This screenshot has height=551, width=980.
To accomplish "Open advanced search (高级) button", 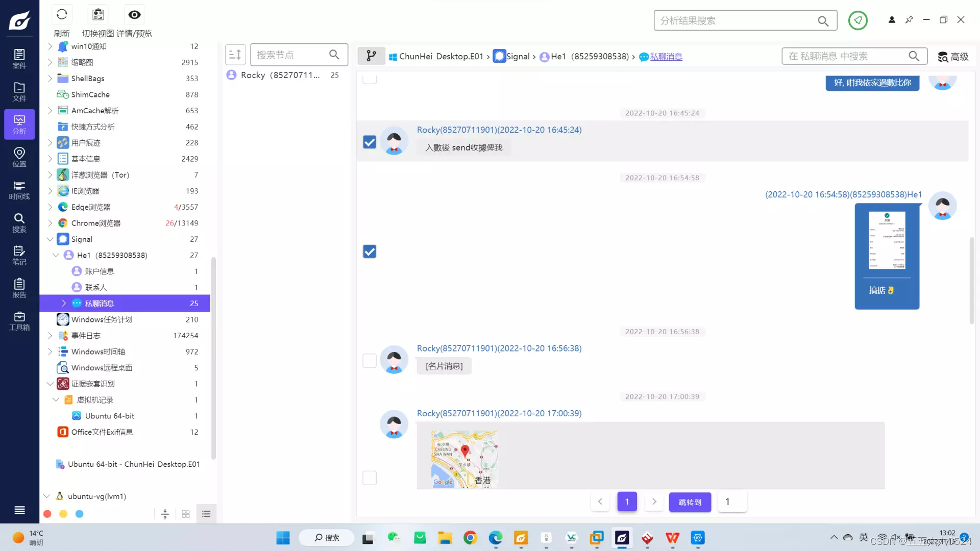I will 953,57.
